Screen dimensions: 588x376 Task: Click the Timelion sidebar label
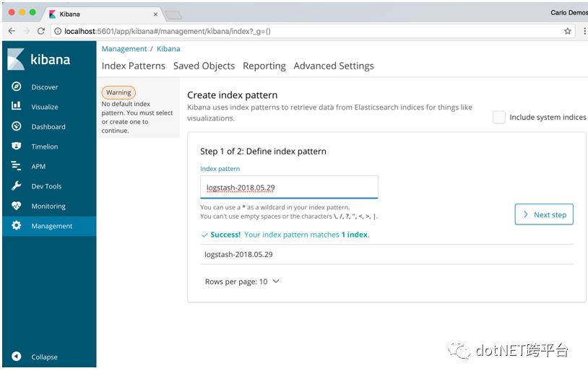(45, 147)
